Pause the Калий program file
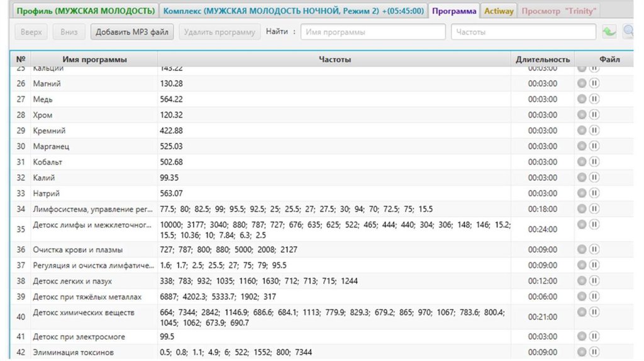644x361 pixels. pos(594,177)
